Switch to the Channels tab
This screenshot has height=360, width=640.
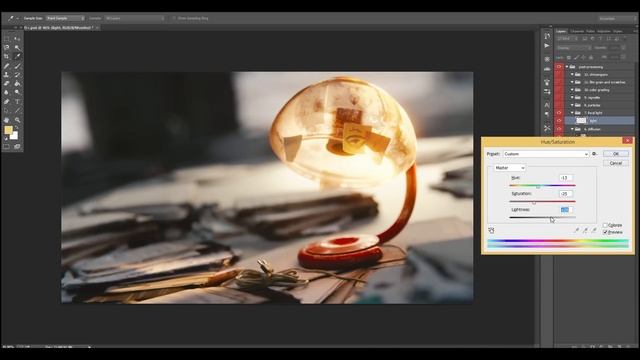[577, 31]
